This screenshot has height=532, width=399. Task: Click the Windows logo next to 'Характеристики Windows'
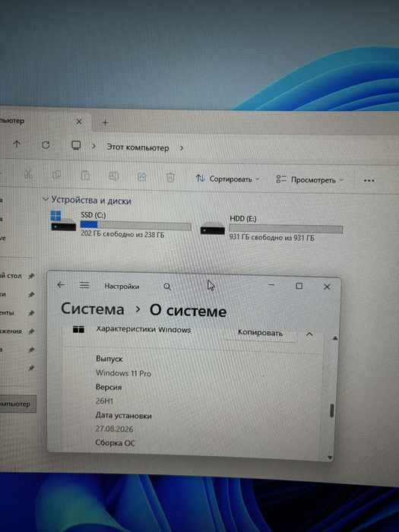[78, 329]
